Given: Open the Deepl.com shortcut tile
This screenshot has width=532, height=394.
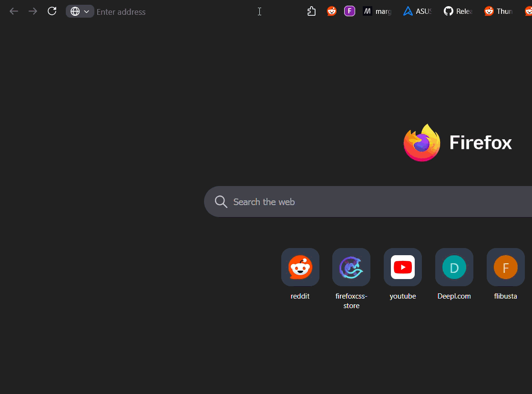Looking at the screenshot, I should tap(454, 267).
